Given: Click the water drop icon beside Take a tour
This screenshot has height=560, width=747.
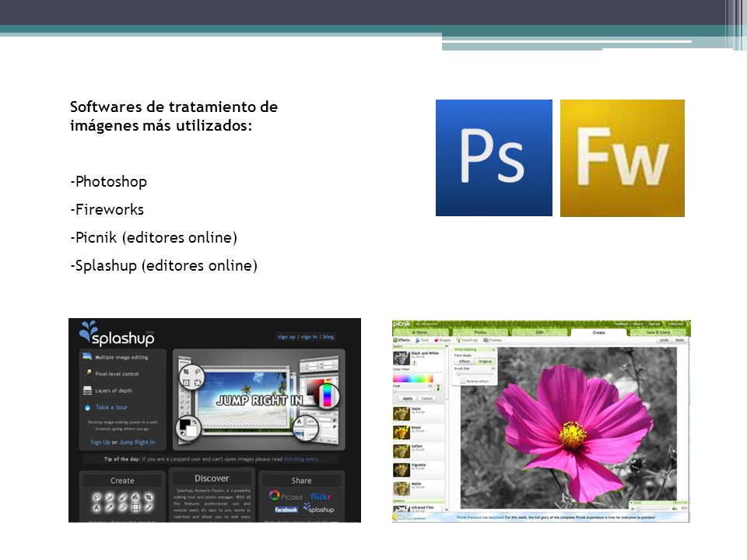Looking at the screenshot, I should tap(87, 407).
